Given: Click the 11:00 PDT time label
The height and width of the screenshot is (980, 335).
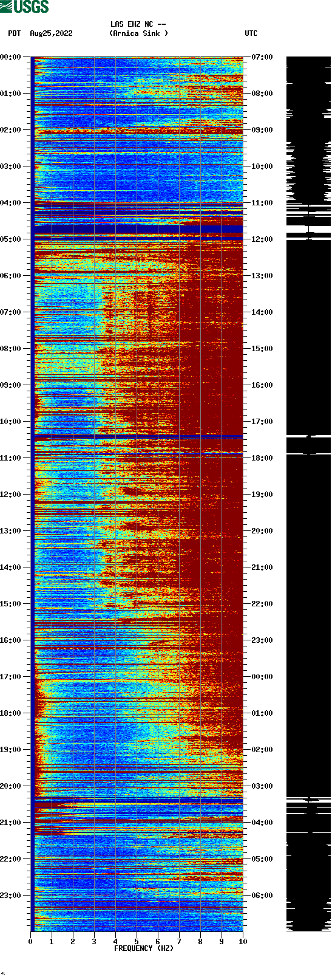Looking at the screenshot, I should 11,458.
